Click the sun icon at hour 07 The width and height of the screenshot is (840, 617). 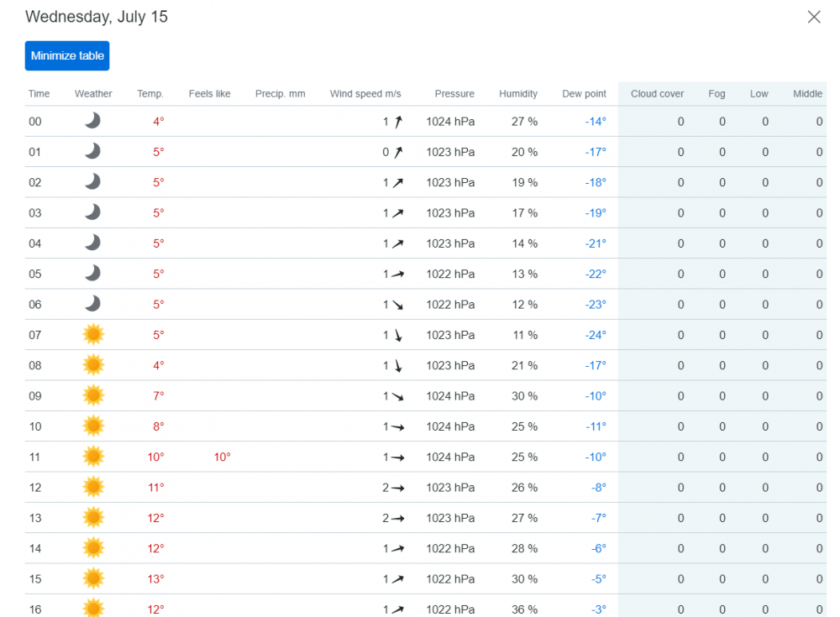point(93,334)
